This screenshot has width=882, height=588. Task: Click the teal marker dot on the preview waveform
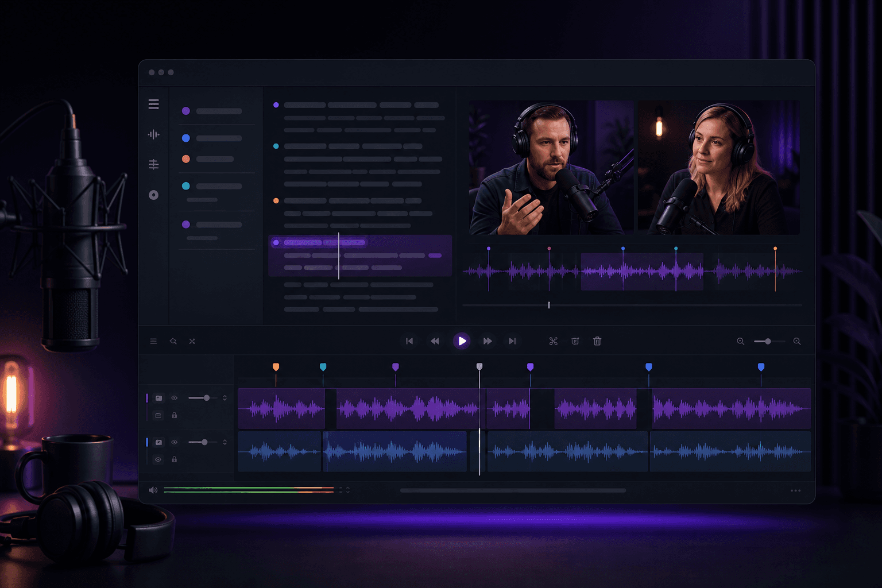click(x=676, y=249)
